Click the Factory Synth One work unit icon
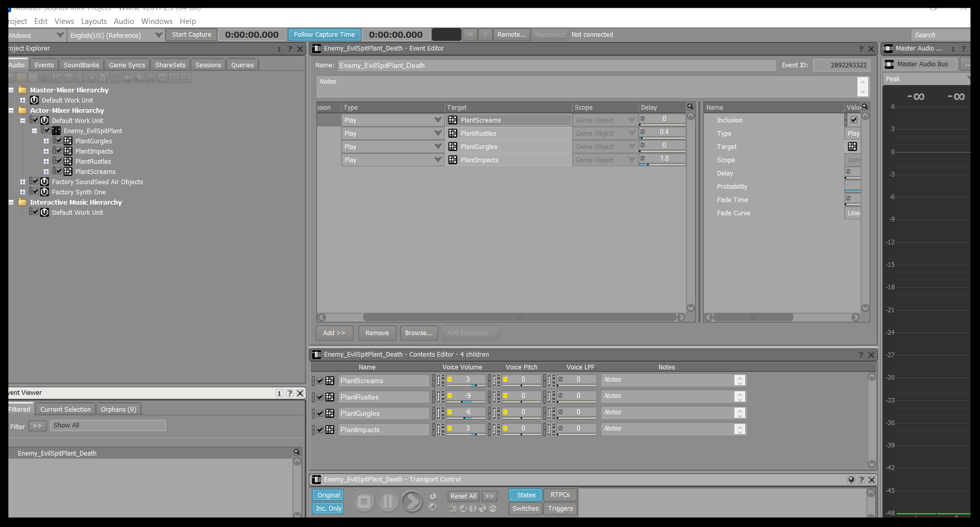Screen dimensions: 980x527 click(45, 192)
